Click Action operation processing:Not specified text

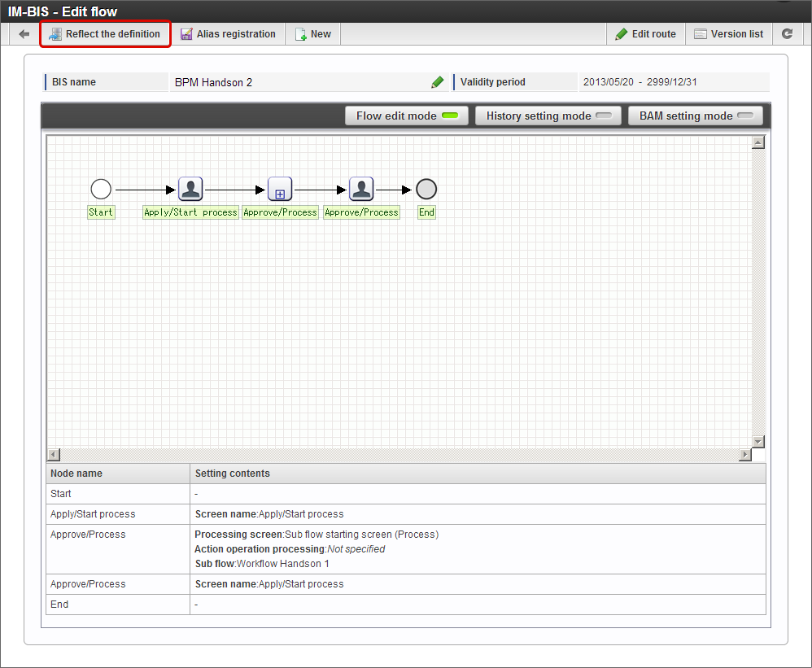coord(290,549)
